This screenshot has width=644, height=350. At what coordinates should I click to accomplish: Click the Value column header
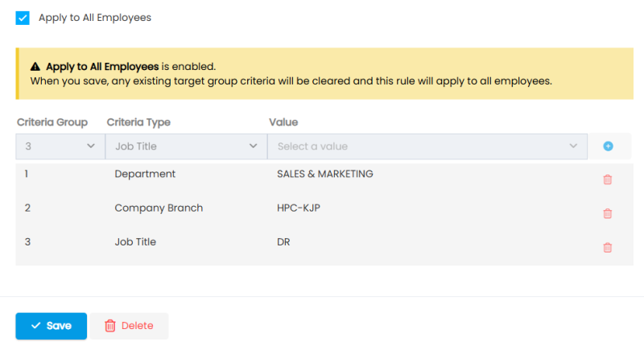point(283,122)
